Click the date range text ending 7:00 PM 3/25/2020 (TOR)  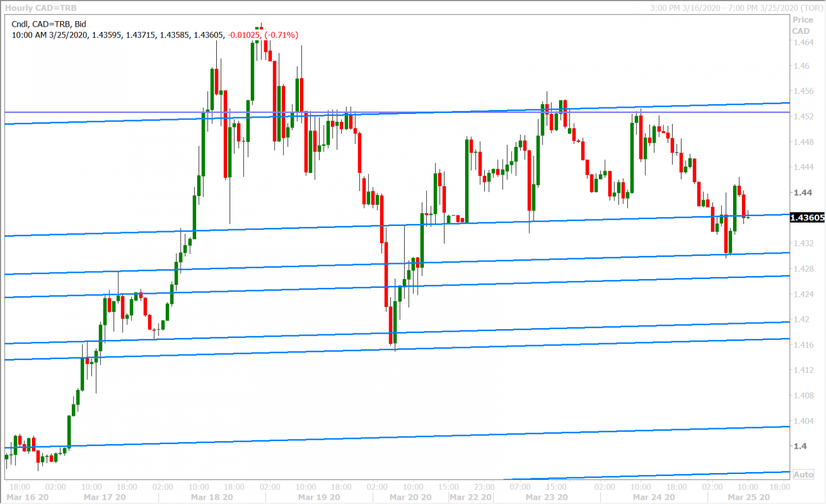point(737,8)
